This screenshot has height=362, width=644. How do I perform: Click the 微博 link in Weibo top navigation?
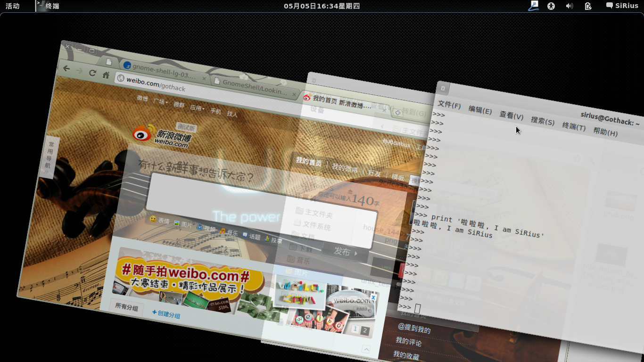[x=142, y=99]
